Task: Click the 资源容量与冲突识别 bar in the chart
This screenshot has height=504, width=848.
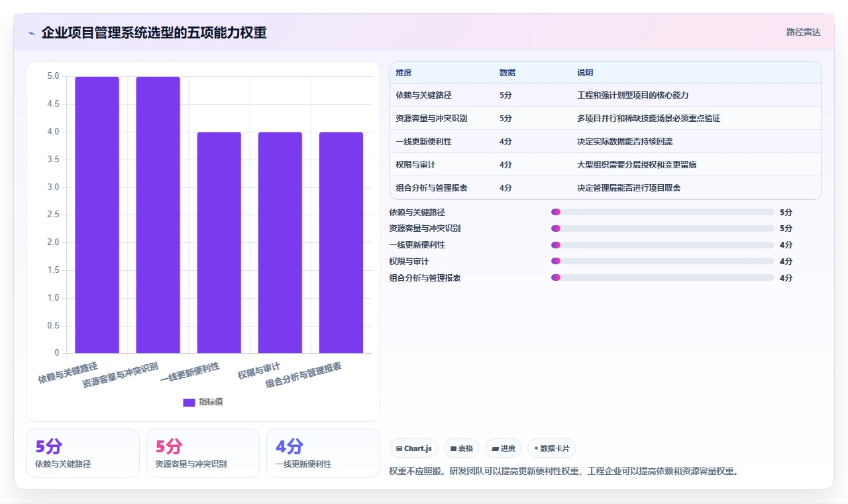Action: coord(158,215)
